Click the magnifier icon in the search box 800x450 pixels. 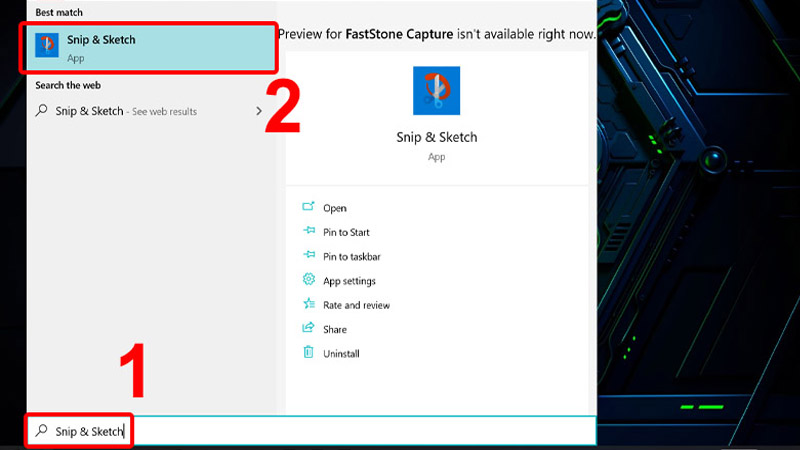click(41, 431)
